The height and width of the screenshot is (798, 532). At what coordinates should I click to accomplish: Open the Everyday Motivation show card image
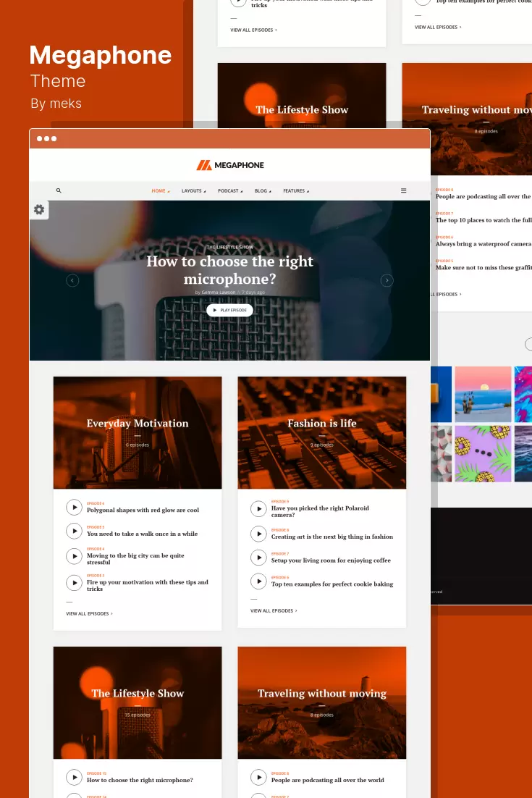(138, 432)
